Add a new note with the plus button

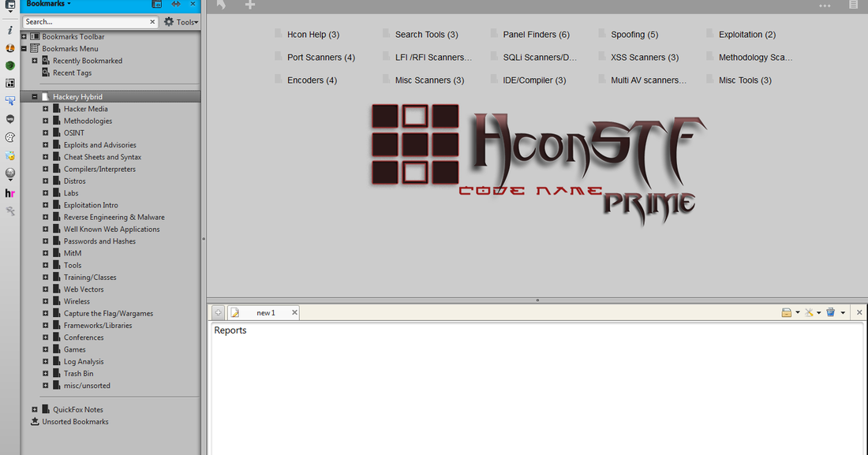tap(218, 313)
